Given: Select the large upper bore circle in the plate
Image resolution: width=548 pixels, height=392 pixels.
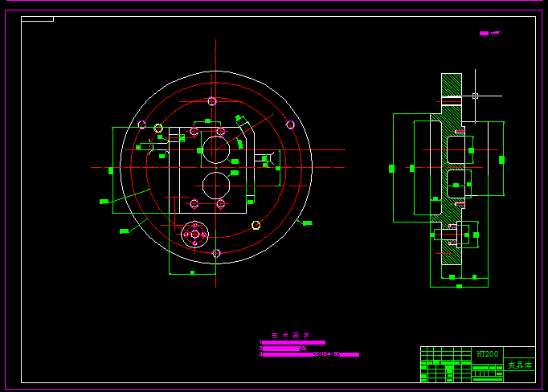Looking at the screenshot, I should point(216,150).
